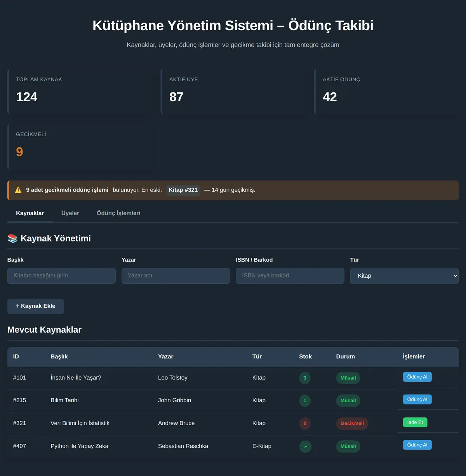Focus the Yazar name input field
Viewport: 466px width, 476px height.
176,276
